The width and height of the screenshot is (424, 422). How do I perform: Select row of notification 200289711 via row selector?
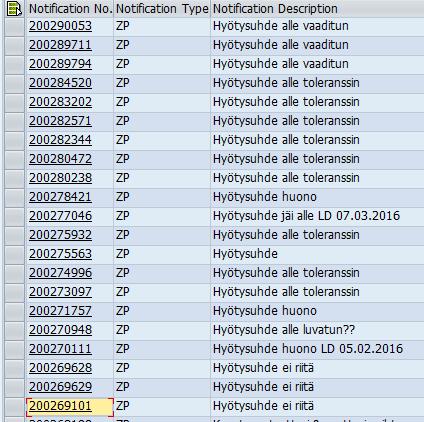15,45
